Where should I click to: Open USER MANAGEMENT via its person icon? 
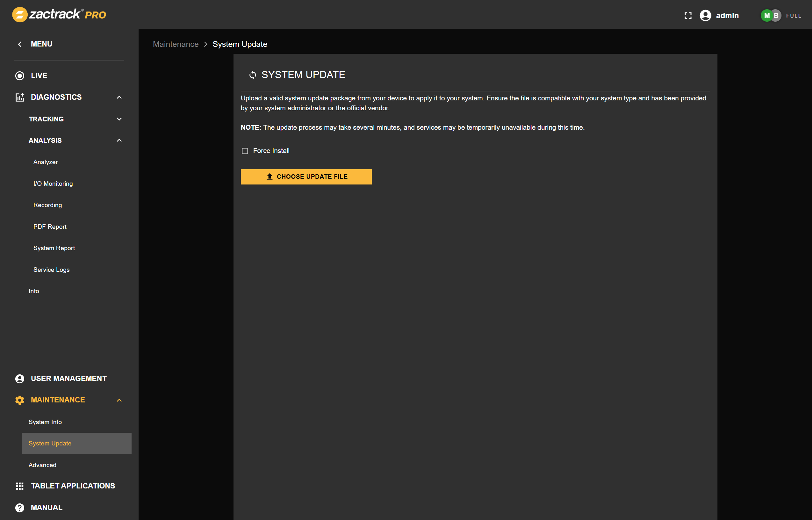coord(19,378)
